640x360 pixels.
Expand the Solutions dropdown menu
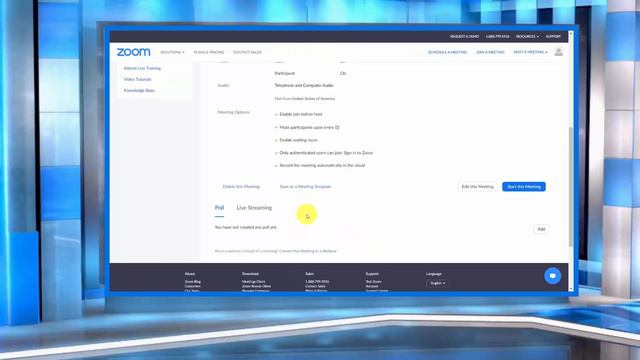(x=172, y=52)
